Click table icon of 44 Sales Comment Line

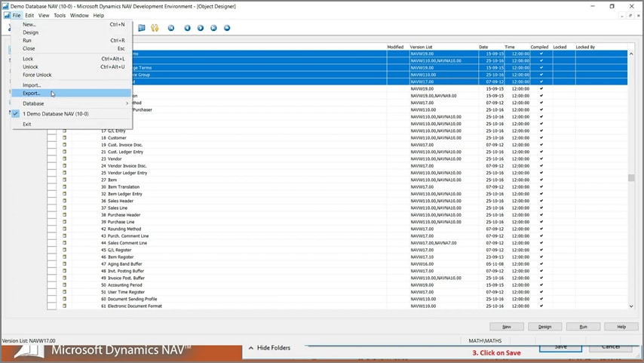pos(65,242)
